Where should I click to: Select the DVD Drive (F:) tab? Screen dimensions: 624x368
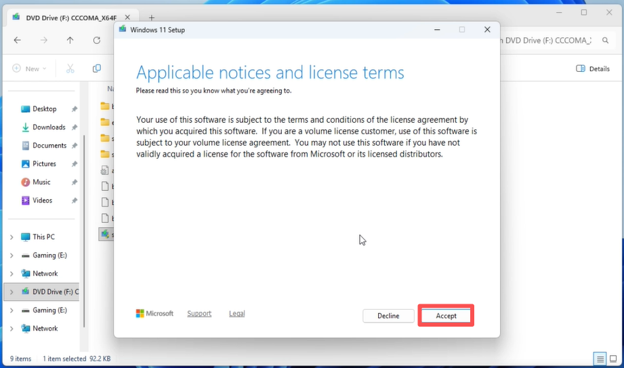[x=71, y=18]
